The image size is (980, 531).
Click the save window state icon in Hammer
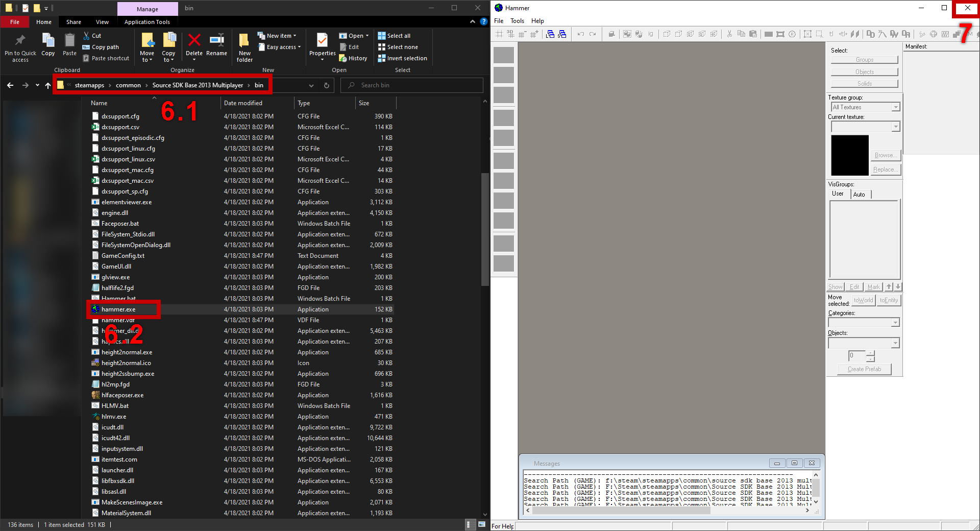click(562, 34)
